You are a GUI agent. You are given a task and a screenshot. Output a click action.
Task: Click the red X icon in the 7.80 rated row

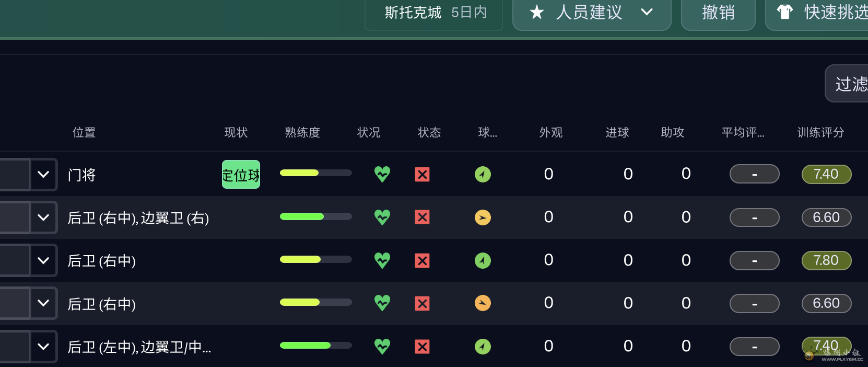pos(422,260)
